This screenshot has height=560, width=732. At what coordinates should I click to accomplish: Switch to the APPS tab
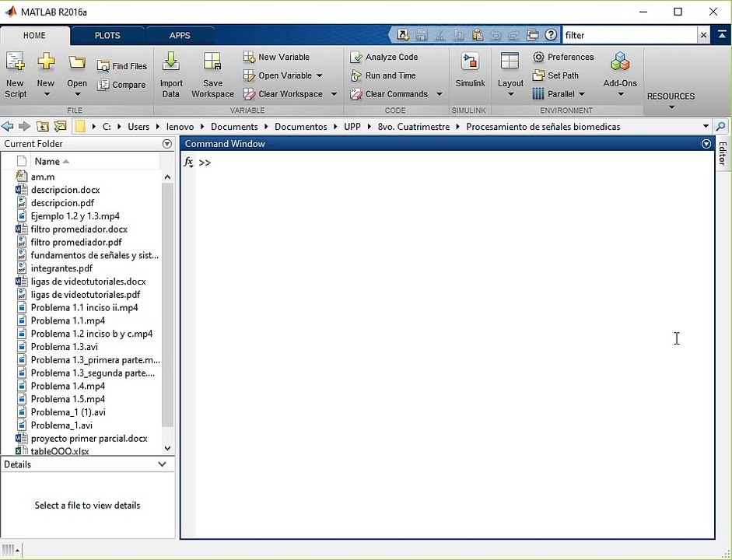click(180, 36)
